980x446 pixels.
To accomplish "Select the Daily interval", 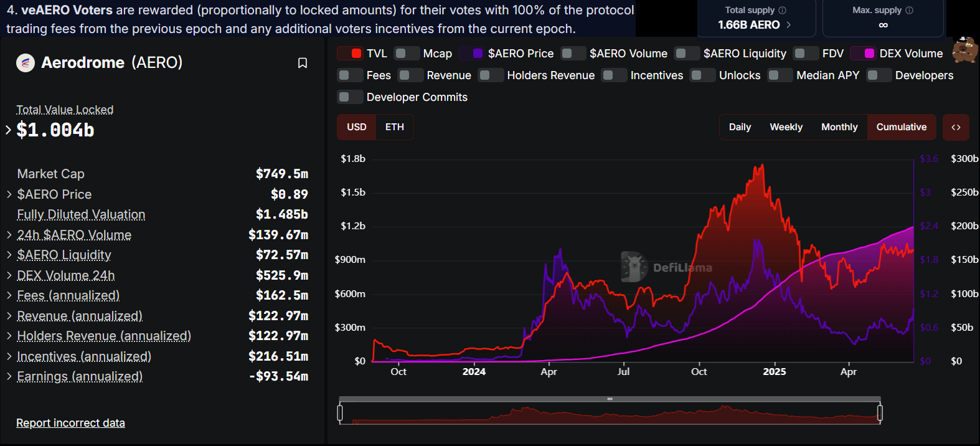I will [740, 127].
